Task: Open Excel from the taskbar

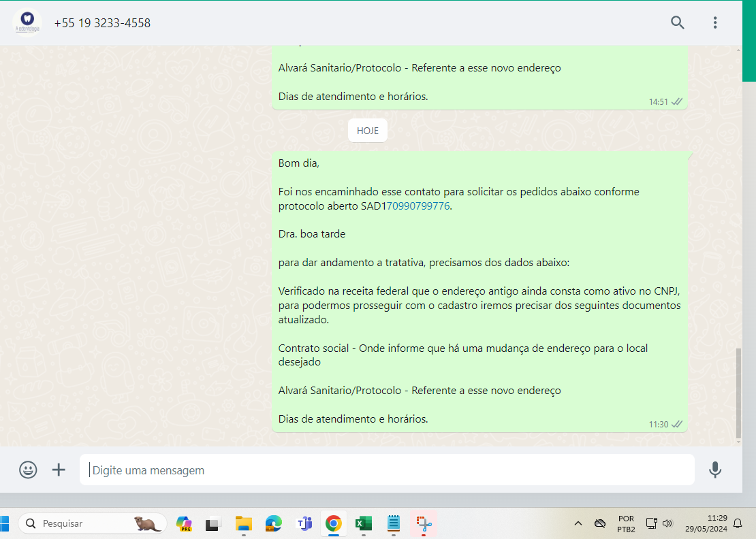Action: [364, 523]
